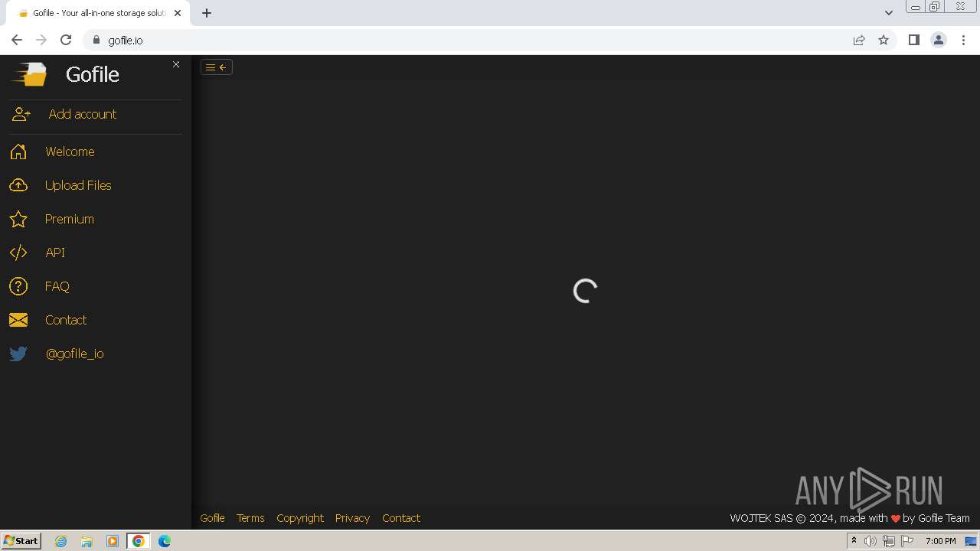Open the Copyright footer link
This screenshot has height=551, width=980.
coord(300,518)
